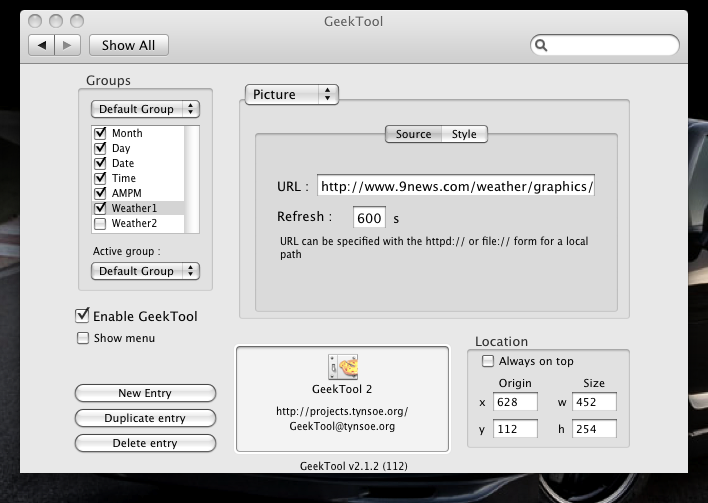The image size is (708, 503).
Task: Switch to the Source tab
Action: click(x=413, y=134)
